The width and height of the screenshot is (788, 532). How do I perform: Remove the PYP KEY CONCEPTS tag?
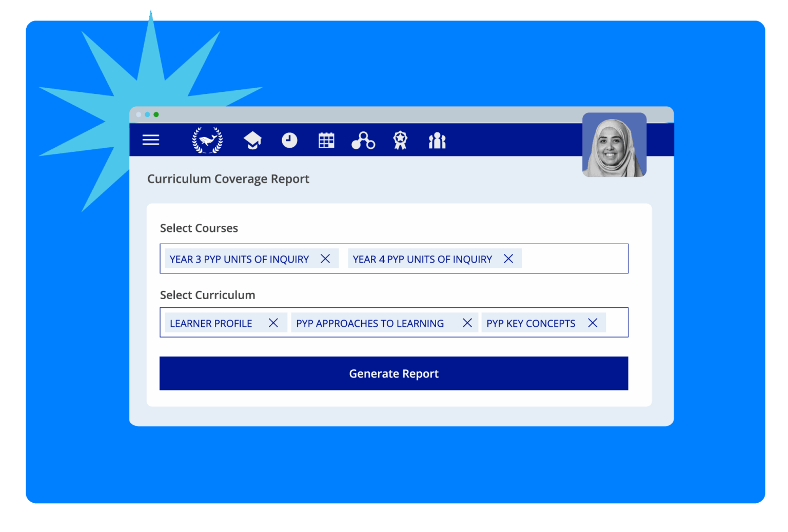(x=593, y=323)
